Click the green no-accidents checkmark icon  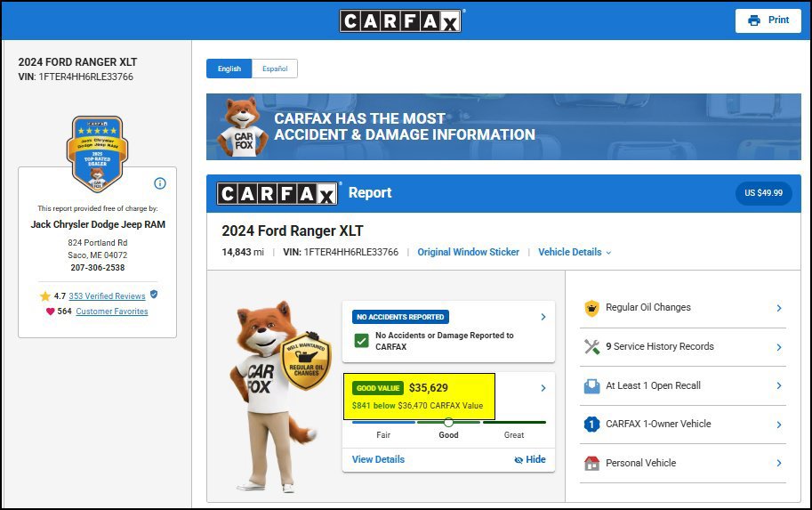point(361,341)
